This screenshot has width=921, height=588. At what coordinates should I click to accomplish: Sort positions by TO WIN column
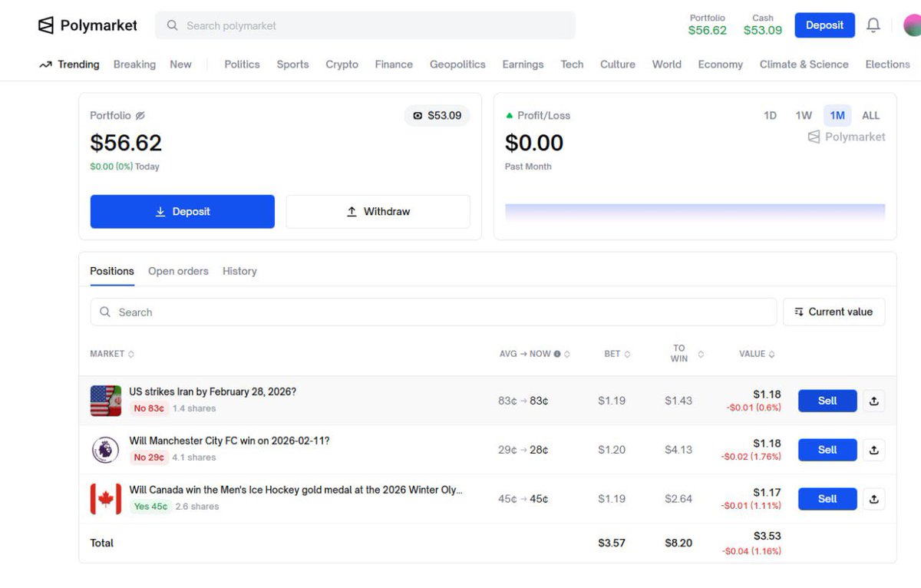click(x=687, y=353)
